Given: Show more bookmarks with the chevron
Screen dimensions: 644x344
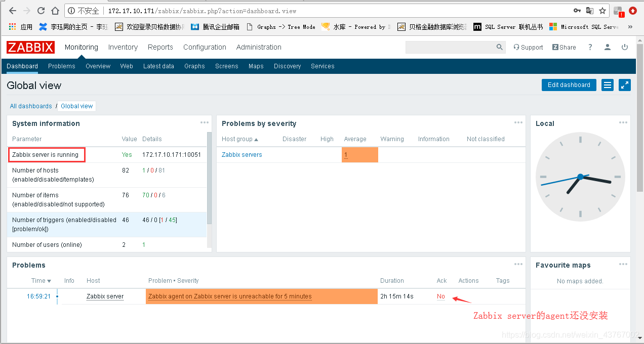Looking at the screenshot, I should (630, 27).
